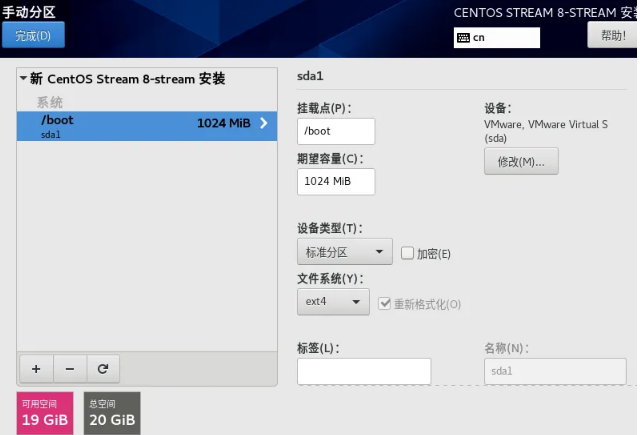Screen dimensions: 640x435
Task: Click the 1024 MiB size in /boot row
Action: [224, 123]
